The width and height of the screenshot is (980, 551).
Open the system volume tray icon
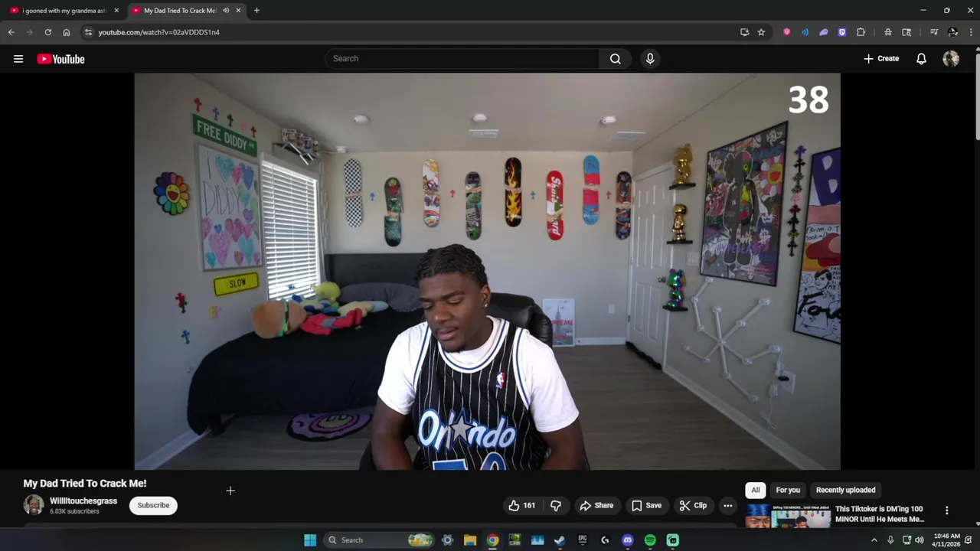pos(919,540)
